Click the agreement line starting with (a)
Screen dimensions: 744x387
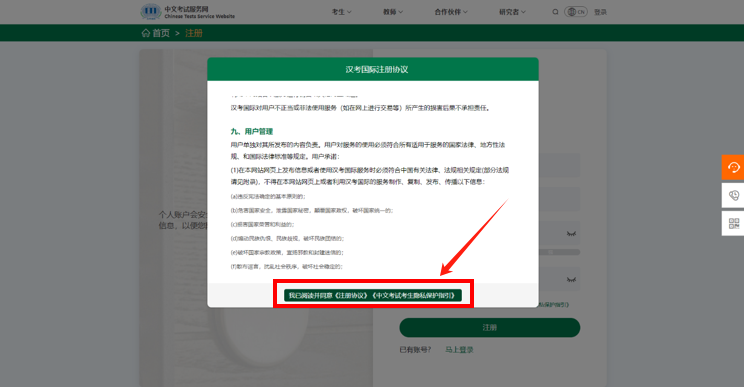point(268,196)
